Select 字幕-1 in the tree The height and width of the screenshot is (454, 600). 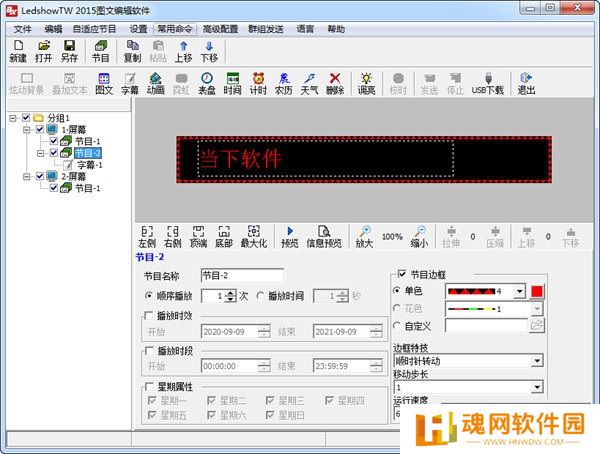(x=90, y=165)
